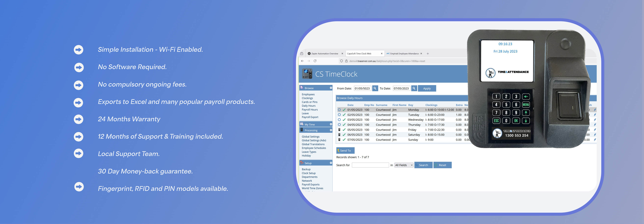
Task: Open a new browser tab with plus
Action: pyautogui.click(x=428, y=54)
